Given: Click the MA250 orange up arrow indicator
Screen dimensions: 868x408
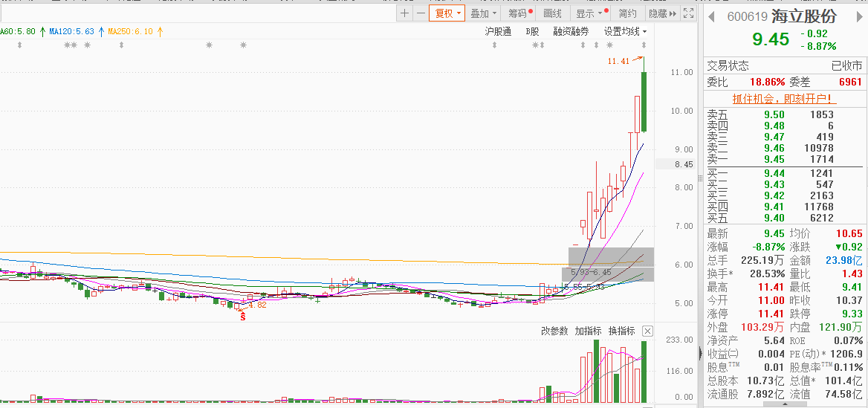Looking at the screenshot, I should [160, 31].
